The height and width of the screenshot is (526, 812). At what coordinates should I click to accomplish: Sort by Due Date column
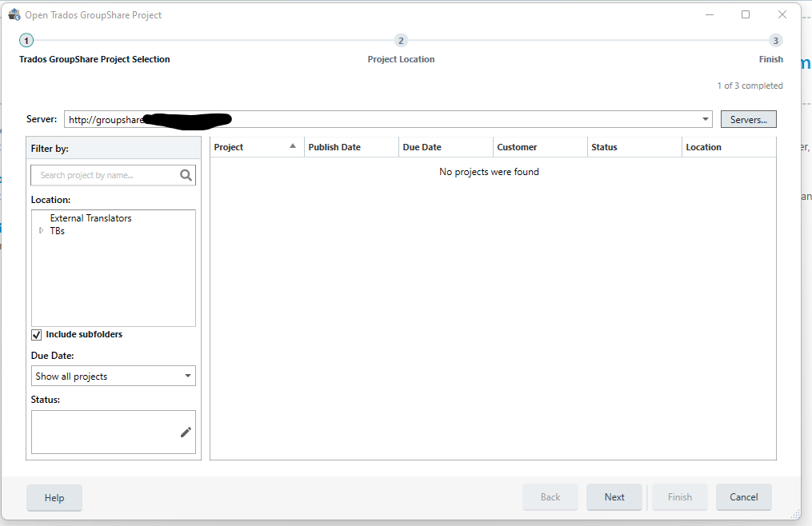pos(446,147)
